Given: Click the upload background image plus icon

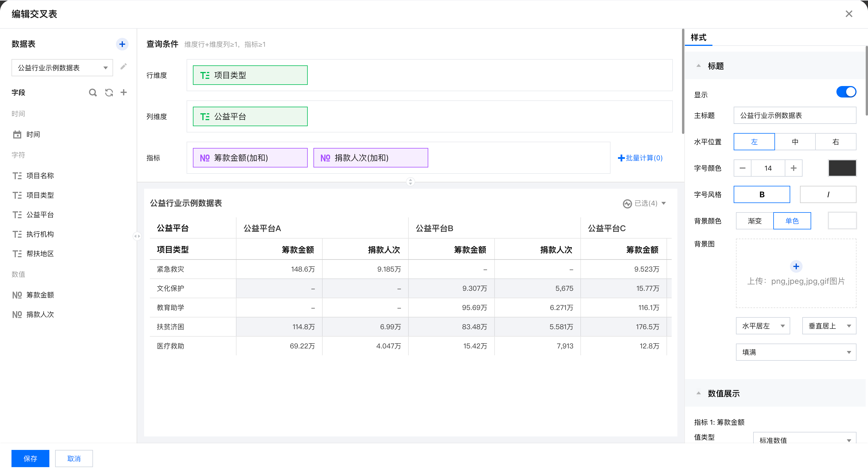Looking at the screenshot, I should coord(796,266).
